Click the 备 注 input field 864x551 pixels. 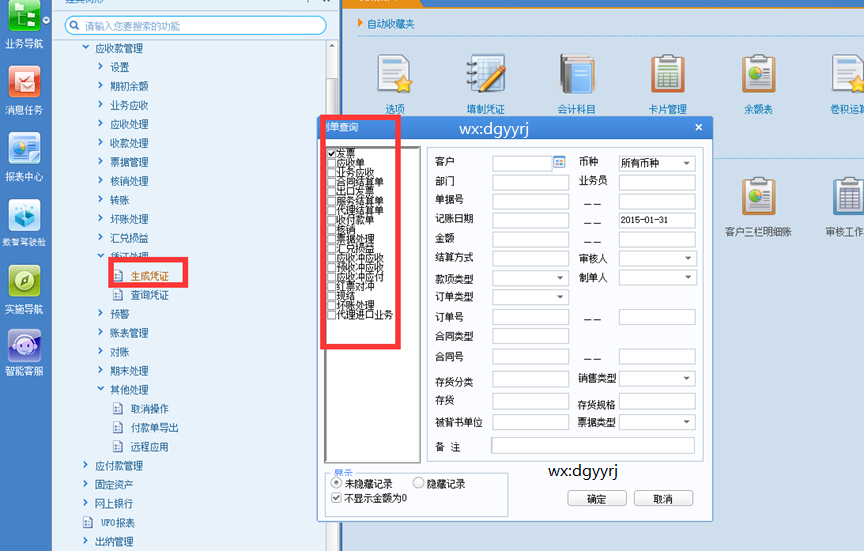pyautogui.click(x=593, y=446)
